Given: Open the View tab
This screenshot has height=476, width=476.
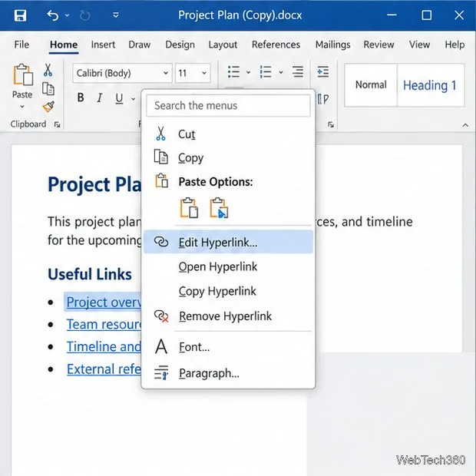Looking at the screenshot, I should pyautogui.click(x=419, y=45).
